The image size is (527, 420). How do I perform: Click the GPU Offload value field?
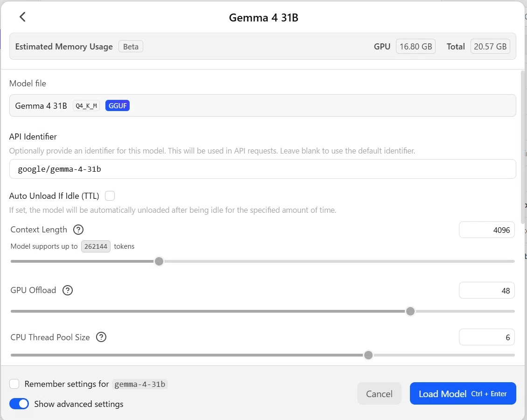(x=487, y=290)
